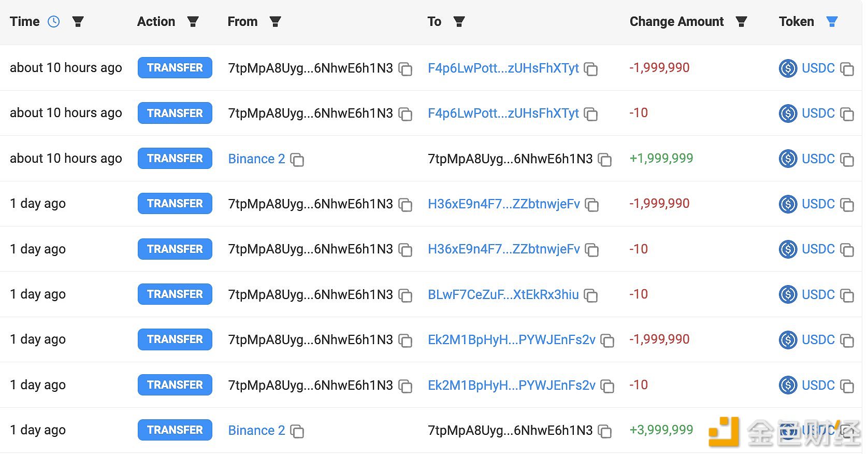Copy the first Binance 2 label

pyautogui.click(x=297, y=160)
